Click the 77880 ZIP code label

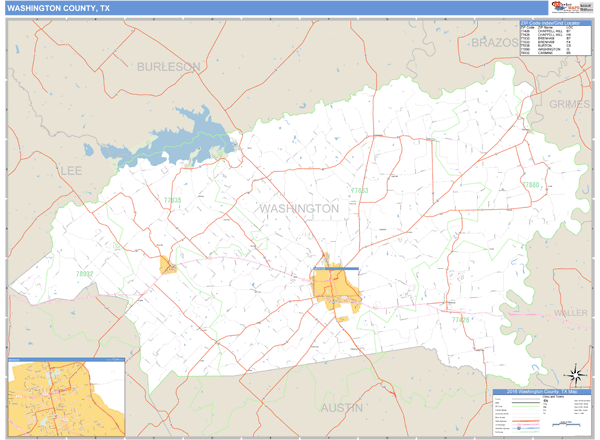[x=531, y=185]
